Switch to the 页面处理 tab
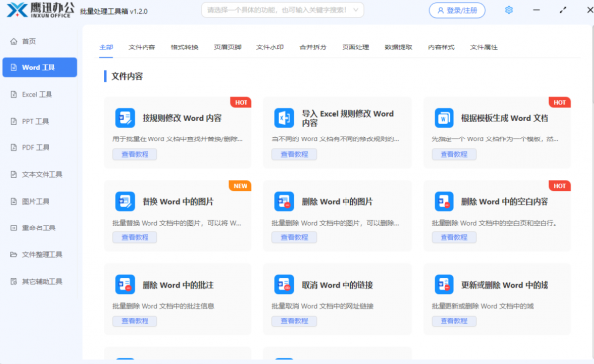This screenshot has width=594, height=364. point(355,47)
